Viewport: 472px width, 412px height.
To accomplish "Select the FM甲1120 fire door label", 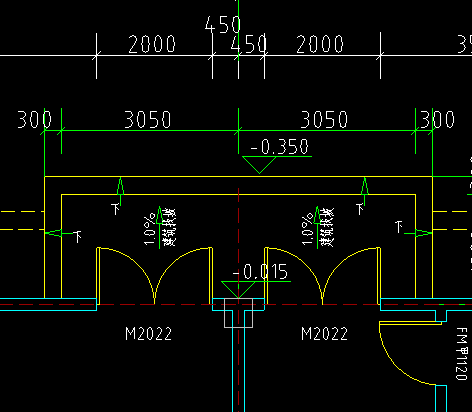I will pyautogui.click(x=462, y=354).
